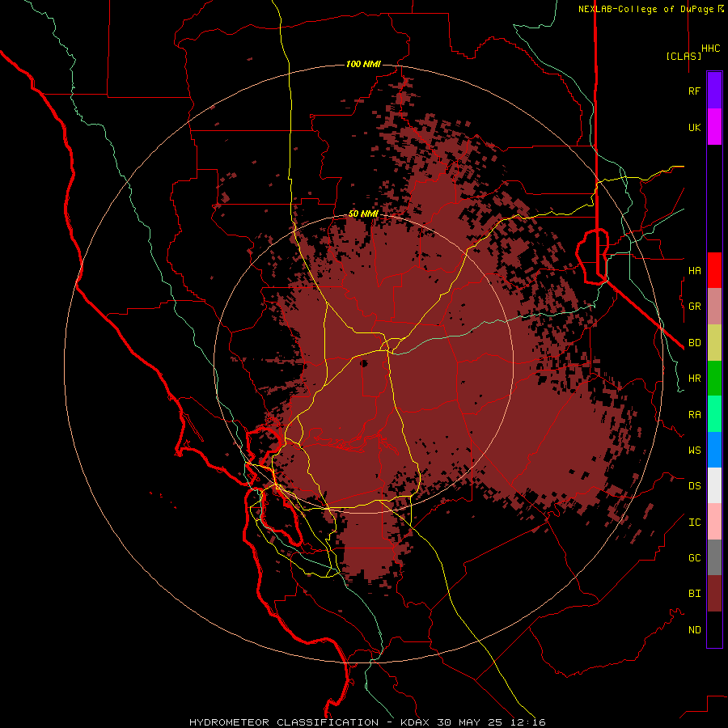Image resolution: width=728 pixels, height=728 pixels.
Task: Click the ND legend label
Action: [694, 629]
